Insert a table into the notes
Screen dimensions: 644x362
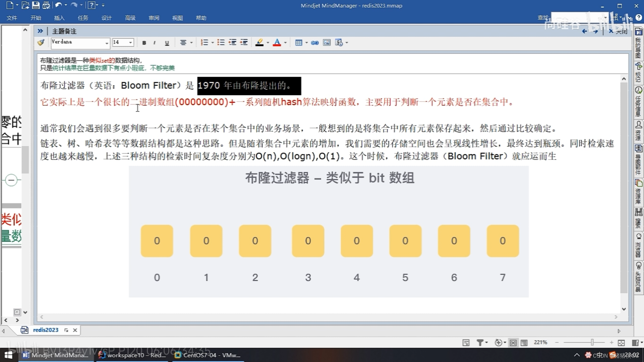(298, 43)
